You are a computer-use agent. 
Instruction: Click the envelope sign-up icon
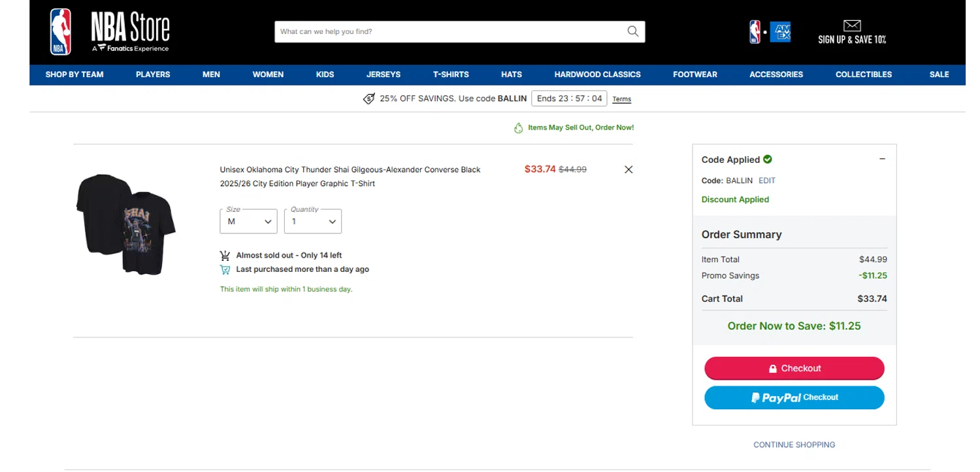point(852,26)
